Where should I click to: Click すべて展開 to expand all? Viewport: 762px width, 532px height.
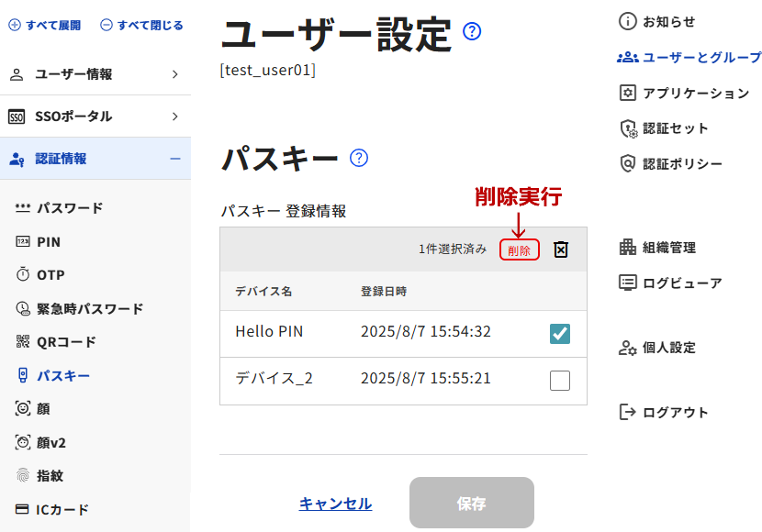coord(45,25)
